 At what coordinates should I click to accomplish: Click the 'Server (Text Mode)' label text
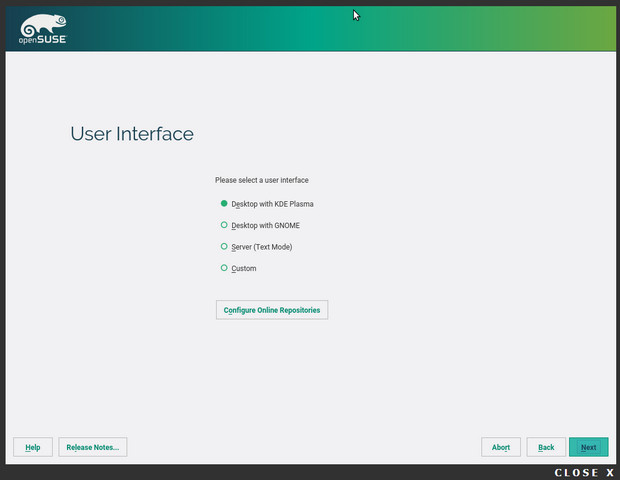[x=262, y=247]
